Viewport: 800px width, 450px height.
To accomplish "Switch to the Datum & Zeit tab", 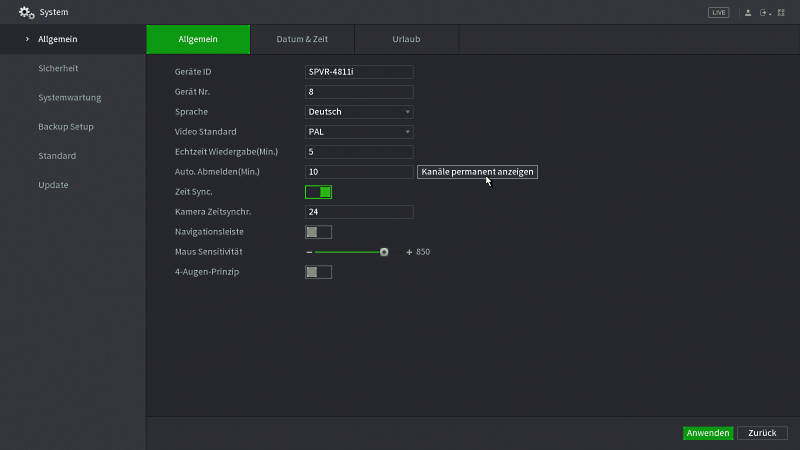I will pos(302,39).
